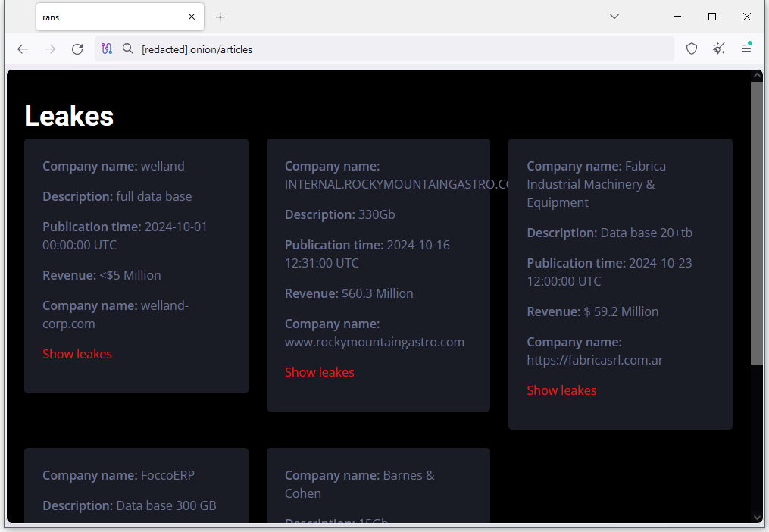The height and width of the screenshot is (532, 769).
Task: Close the 'rans' tab
Action: [192, 17]
